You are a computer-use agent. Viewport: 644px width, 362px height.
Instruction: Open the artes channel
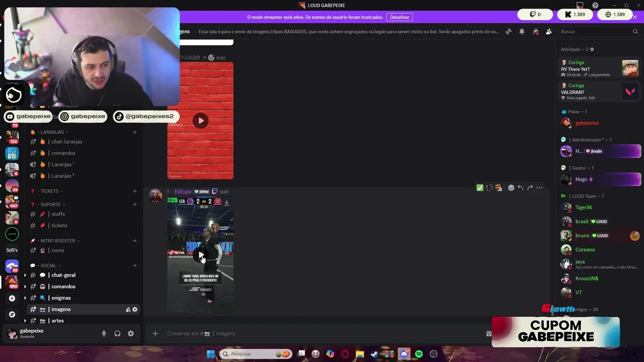(84, 320)
